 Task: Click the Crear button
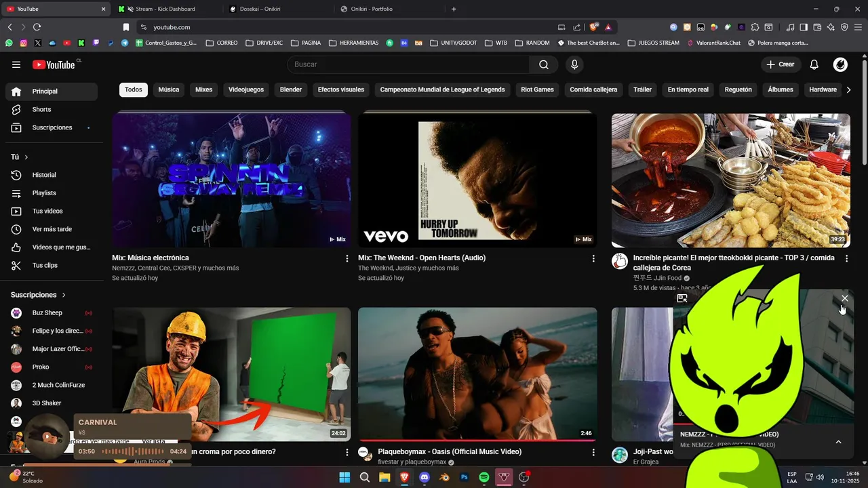coord(781,64)
